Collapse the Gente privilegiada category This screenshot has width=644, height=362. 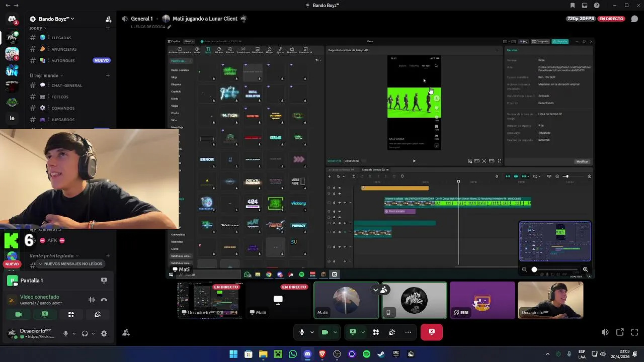click(54, 256)
